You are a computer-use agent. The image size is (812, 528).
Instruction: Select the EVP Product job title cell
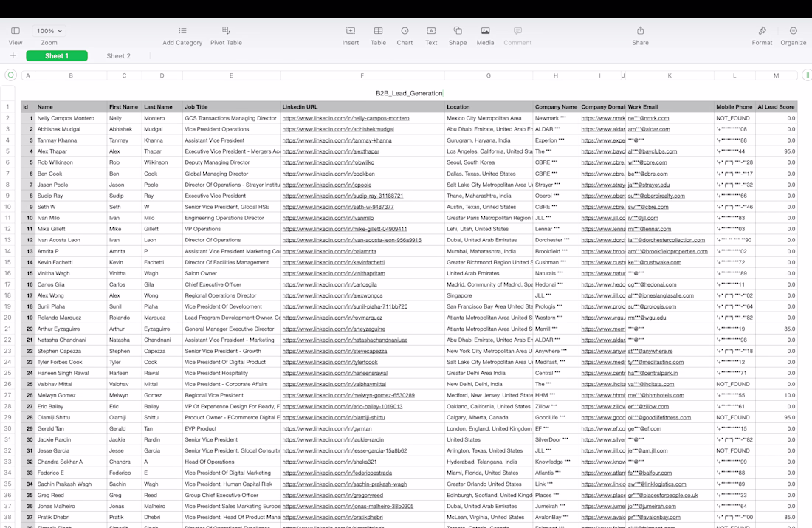pyautogui.click(x=231, y=428)
